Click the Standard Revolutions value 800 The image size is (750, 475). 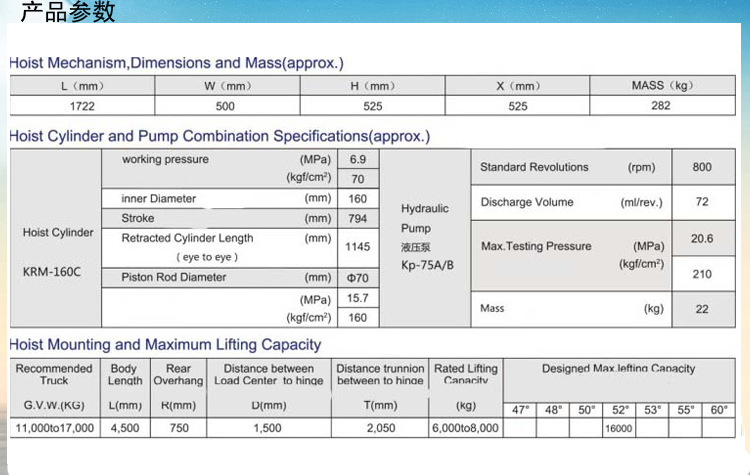point(702,167)
